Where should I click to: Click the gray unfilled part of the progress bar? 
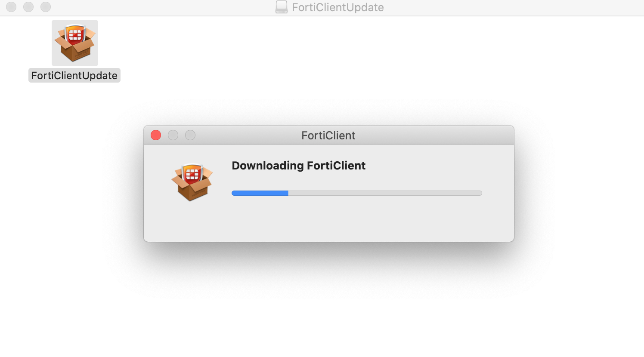tap(385, 193)
